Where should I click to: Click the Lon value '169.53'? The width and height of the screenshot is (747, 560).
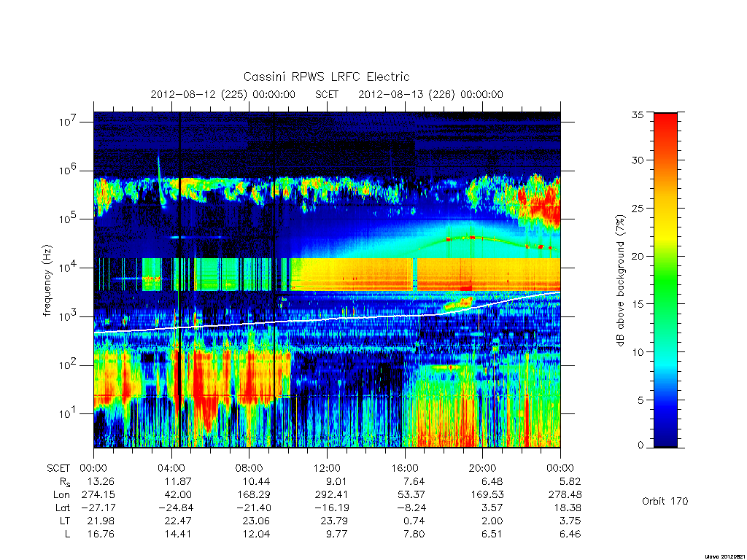pos(487,495)
